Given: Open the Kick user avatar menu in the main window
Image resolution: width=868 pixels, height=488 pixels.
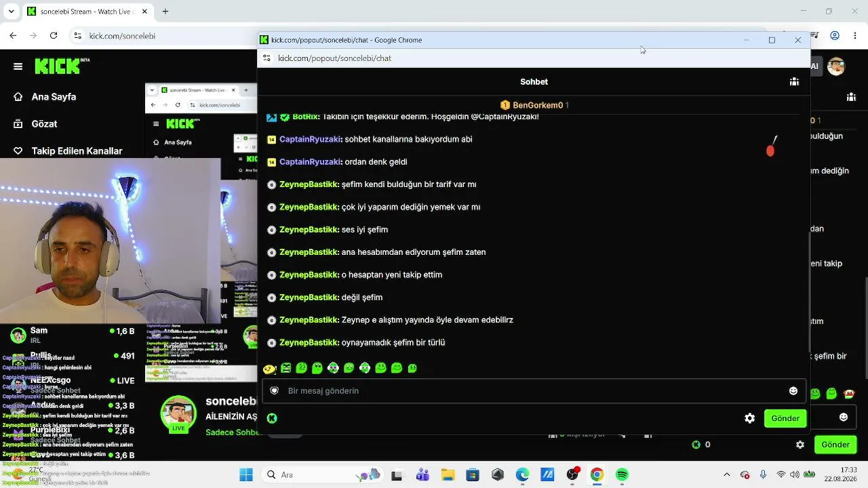Looking at the screenshot, I should 835,66.
